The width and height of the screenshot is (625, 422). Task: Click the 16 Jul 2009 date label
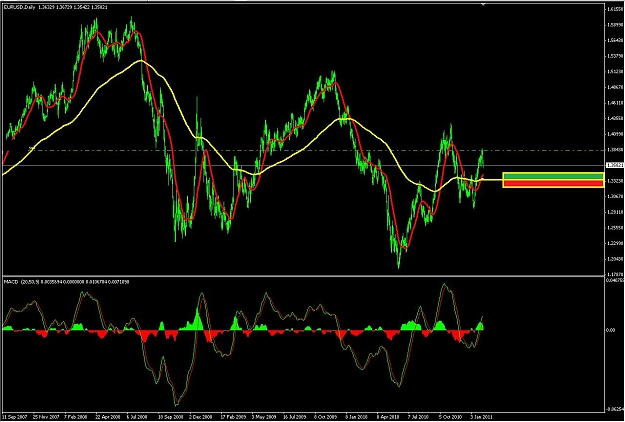[296, 416]
